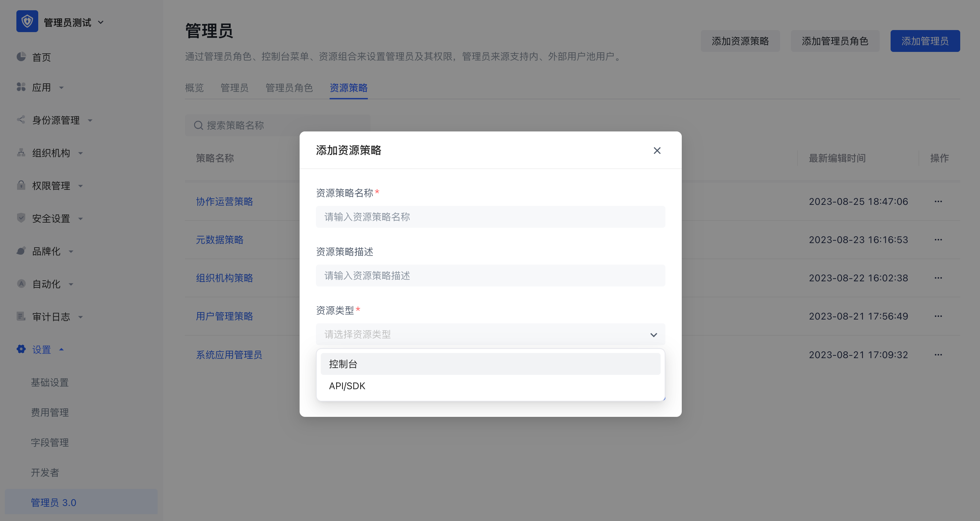Click the 身份源管理 share icon
The image size is (980, 521).
tap(21, 119)
